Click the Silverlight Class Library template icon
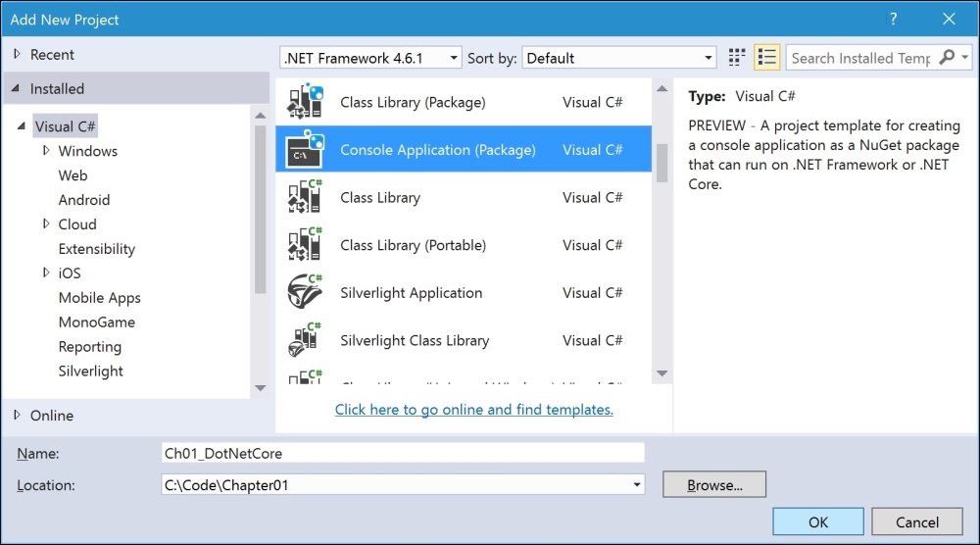Image resolution: width=980 pixels, height=545 pixels. pyautogui.click(x=305, y=340)
